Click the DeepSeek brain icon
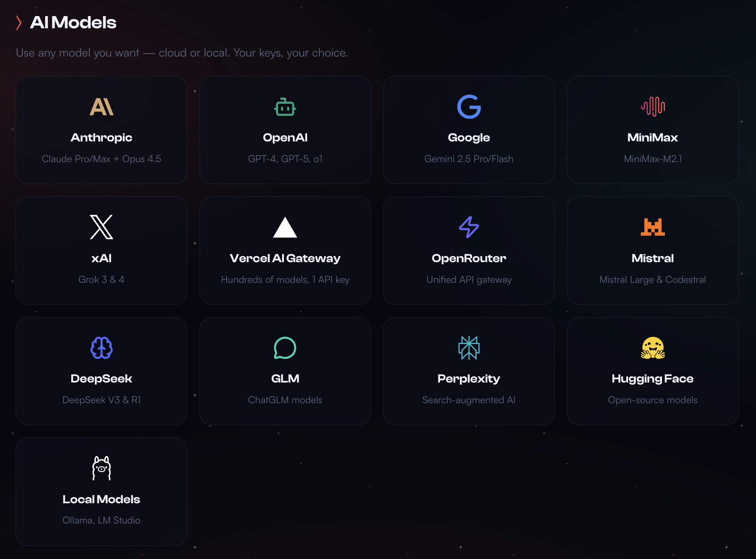The height and width of the screenshot is (559, 756). tap(101, 348)
